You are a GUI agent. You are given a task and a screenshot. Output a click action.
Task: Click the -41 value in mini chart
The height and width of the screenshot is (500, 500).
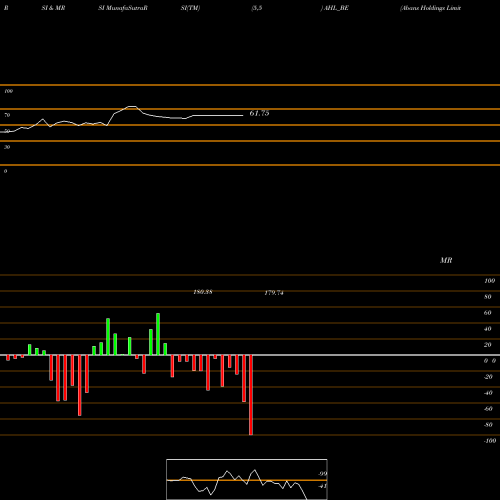pos(322,486)
